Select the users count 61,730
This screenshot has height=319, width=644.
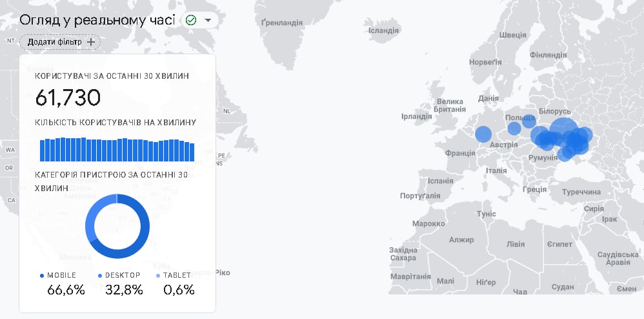[x=68, y=98]
